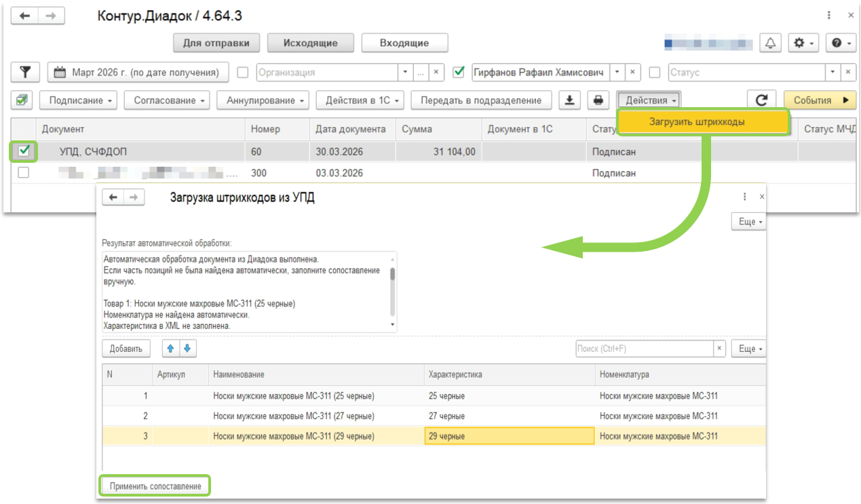Refresh the document list
Screen dimensions: 861x504
761,100
